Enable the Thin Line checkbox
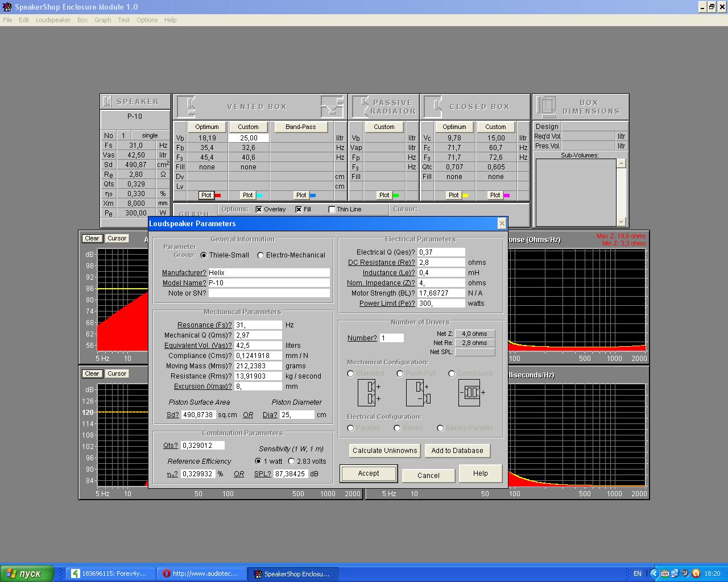Image resolution: width=728 pixels, height=582 pixels. click(x=332, y=210)
